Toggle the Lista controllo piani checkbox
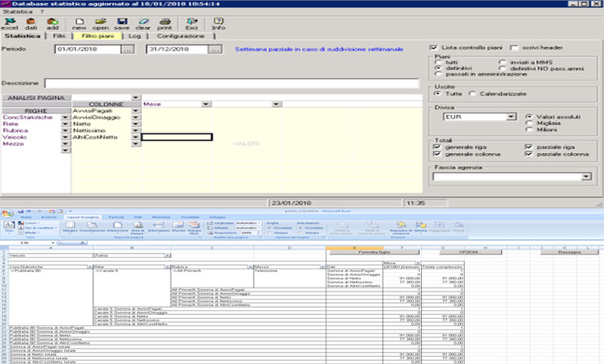 (433, 48)
